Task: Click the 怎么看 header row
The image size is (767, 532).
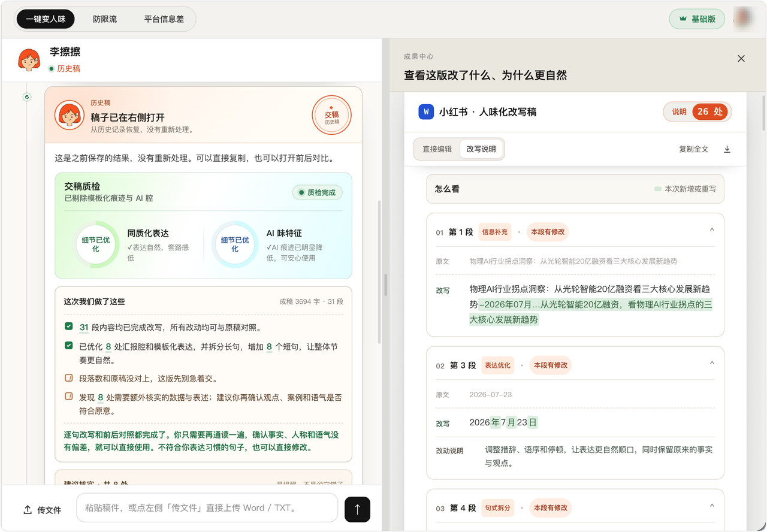Action: click(575, 189)
